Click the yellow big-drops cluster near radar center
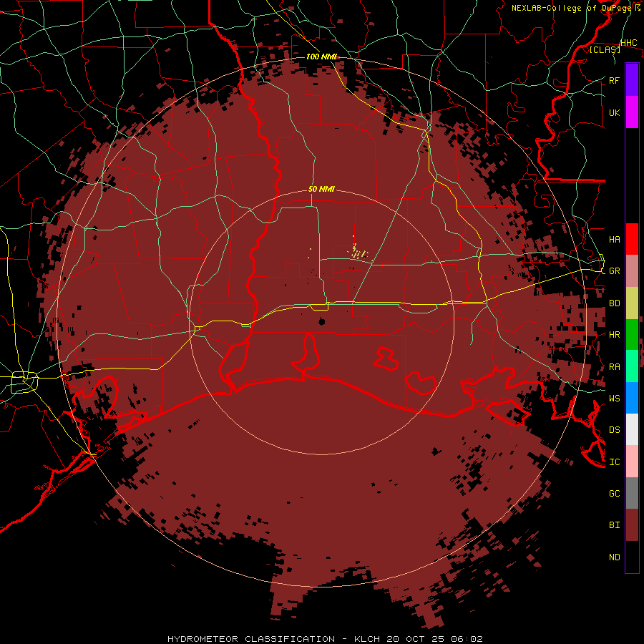The height and width of the screenshot is (644, 644). coord(357,251)
